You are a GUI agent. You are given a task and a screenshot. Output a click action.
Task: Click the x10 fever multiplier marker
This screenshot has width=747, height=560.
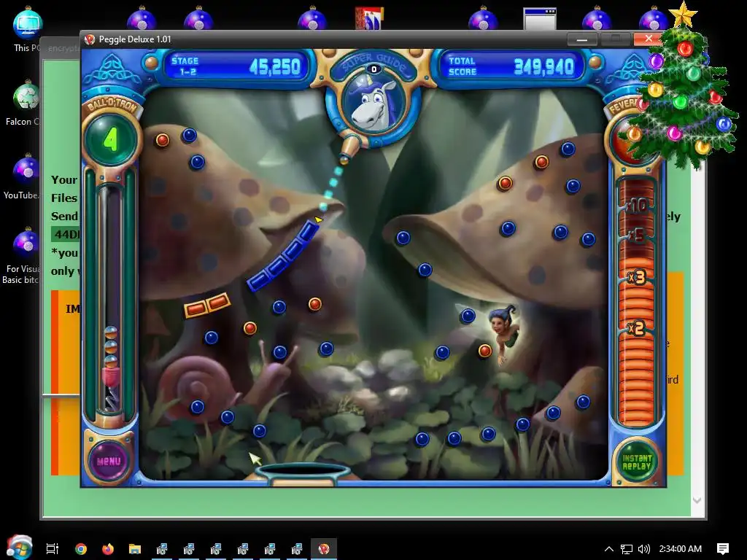[x=636, y=206]
